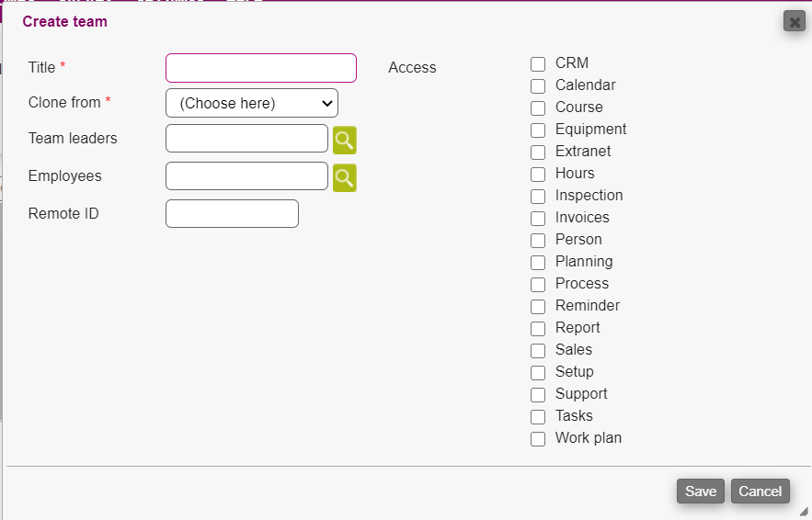
Task: Click the Cancel button
Action: 761,492
